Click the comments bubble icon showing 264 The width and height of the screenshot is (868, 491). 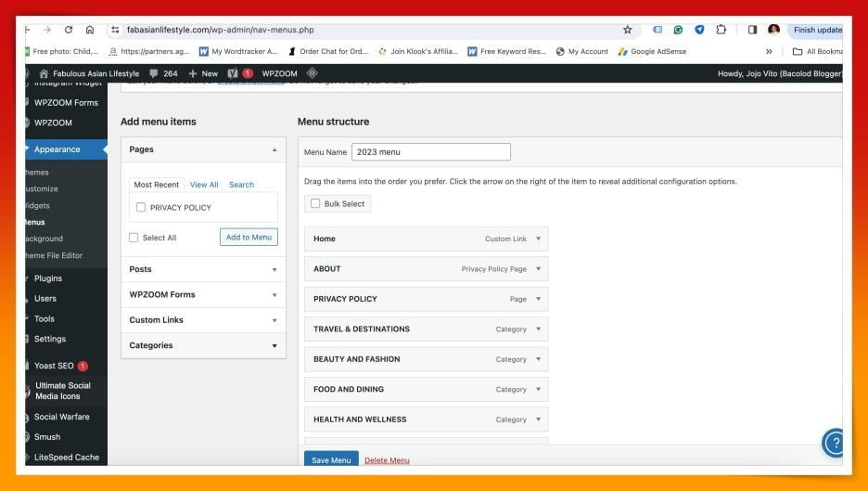[x=154, y=73]
